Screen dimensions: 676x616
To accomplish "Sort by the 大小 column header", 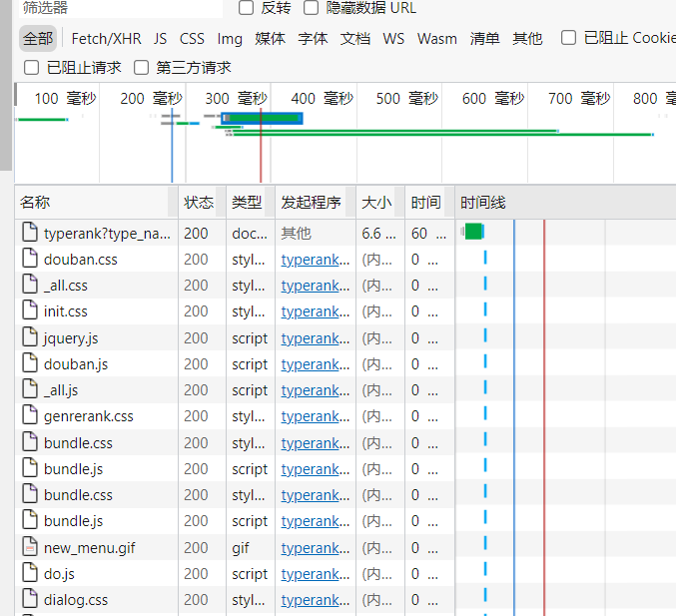I will pyautogui.click(x=380, y=203).
